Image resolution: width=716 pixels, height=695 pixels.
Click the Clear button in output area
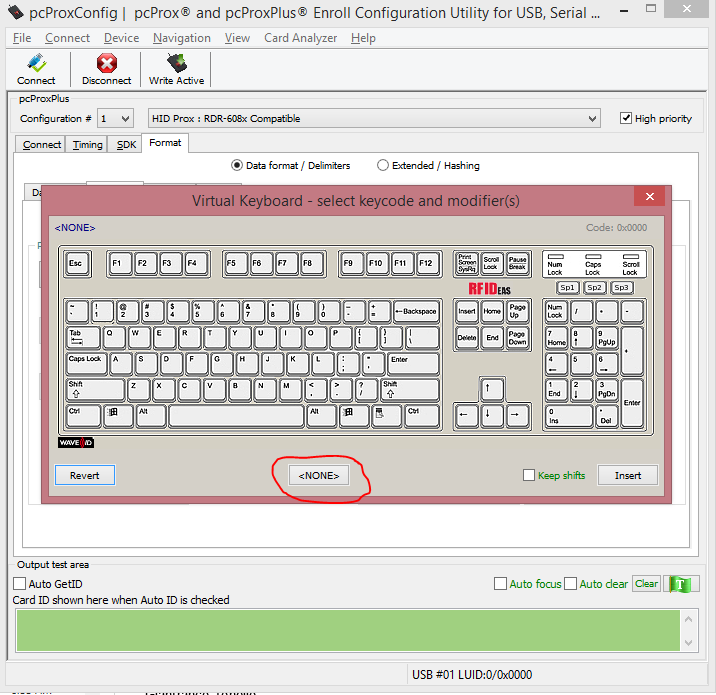coord(646,584)
